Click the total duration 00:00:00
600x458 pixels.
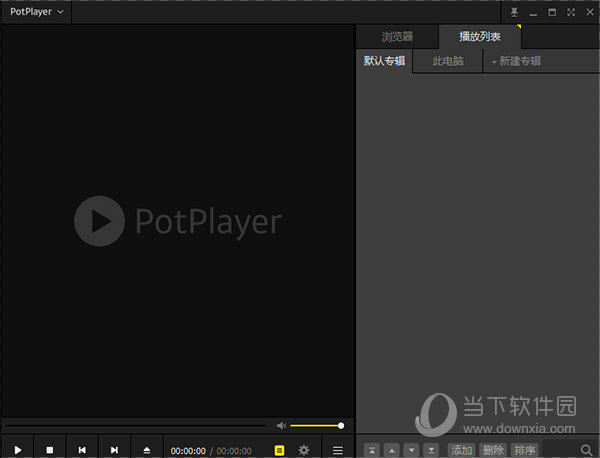pyautogui.click(x=234, y=451)
